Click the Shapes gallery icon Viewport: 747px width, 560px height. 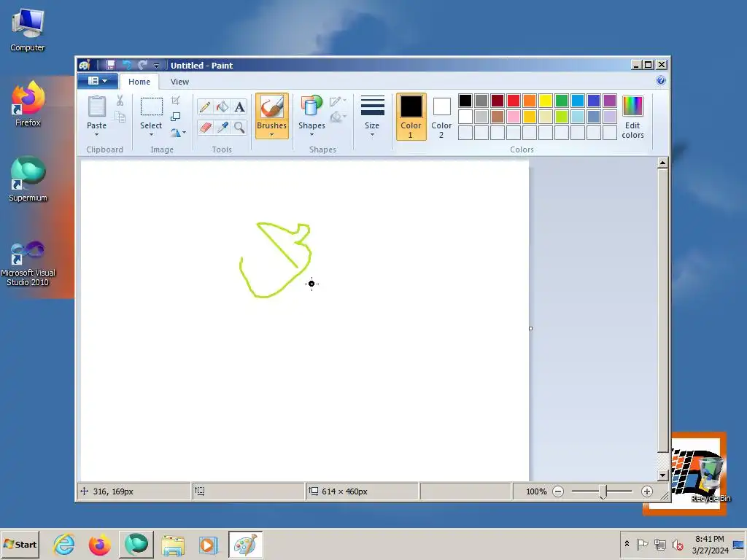(x=311, y=106)
